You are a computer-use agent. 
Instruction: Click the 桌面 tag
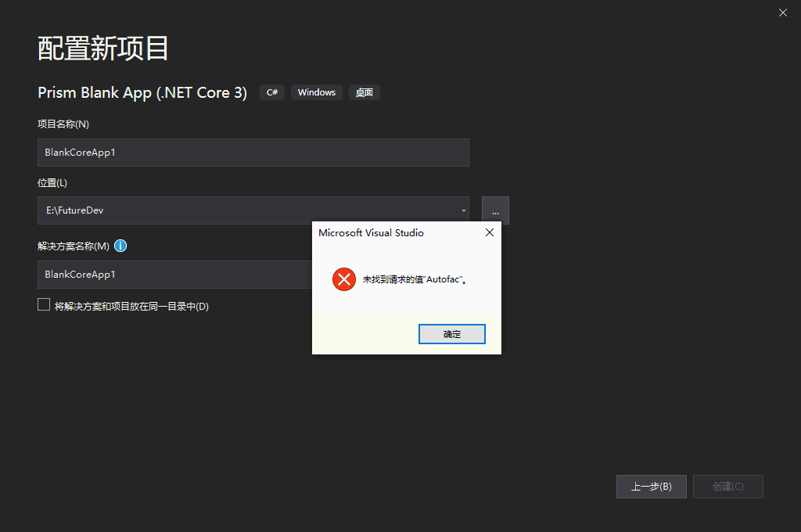pyautogui.click(x=365, y=92)
